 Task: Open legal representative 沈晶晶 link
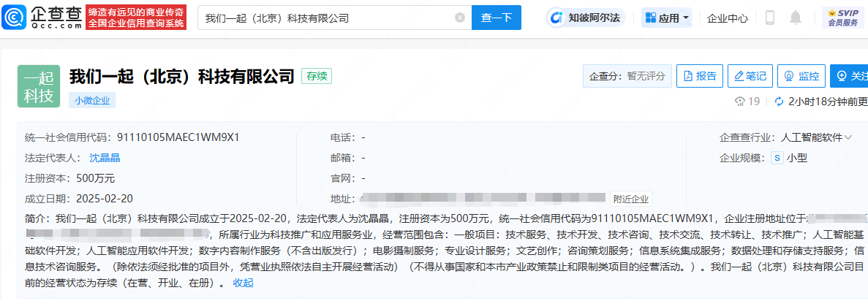click(105, 158)
